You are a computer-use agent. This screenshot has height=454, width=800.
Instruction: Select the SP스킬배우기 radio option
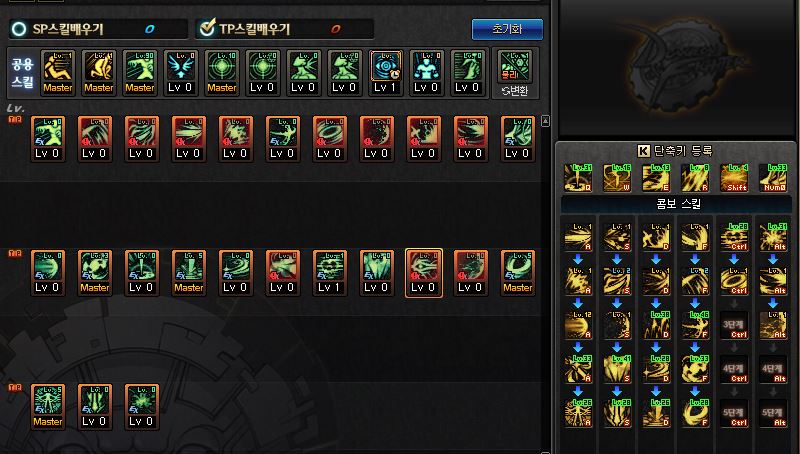pos(19,29)
